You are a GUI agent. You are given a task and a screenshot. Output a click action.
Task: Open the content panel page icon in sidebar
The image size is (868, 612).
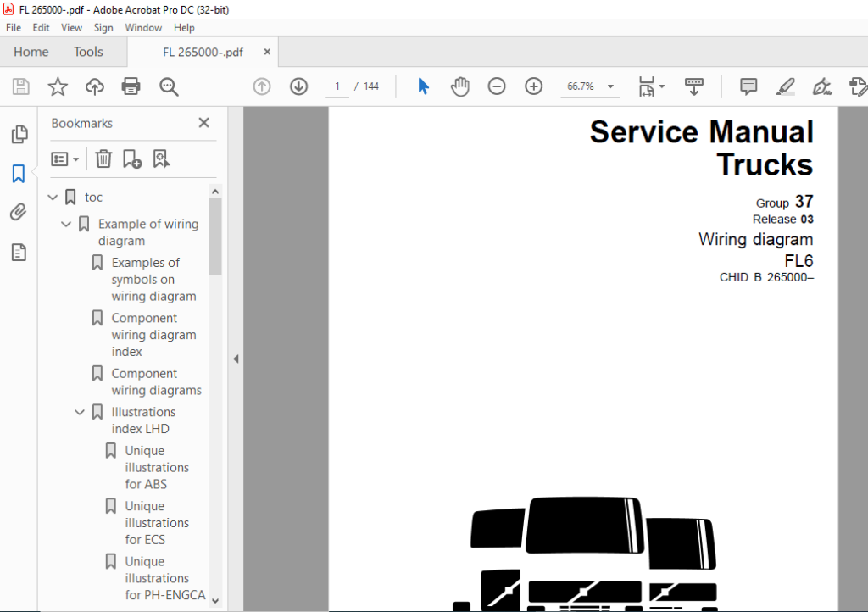point(19,253)
